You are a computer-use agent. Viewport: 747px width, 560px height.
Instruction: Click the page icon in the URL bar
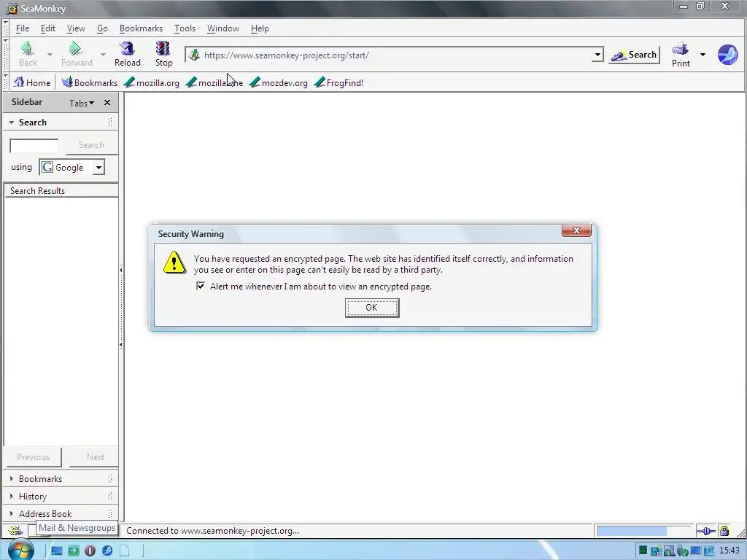[194, 55]
